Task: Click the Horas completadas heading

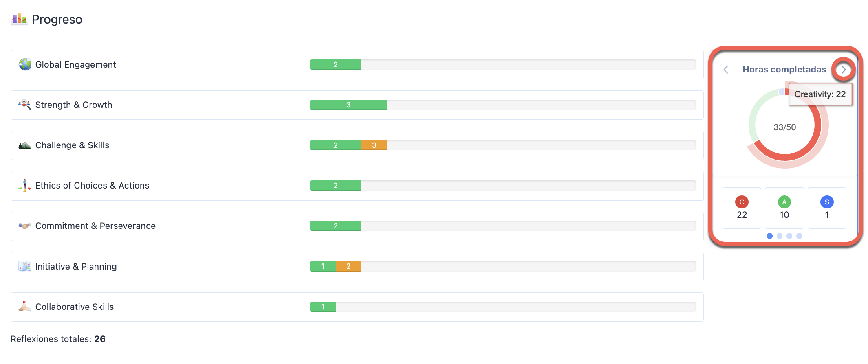Action: pyautogui.click(x=784, y=70)
